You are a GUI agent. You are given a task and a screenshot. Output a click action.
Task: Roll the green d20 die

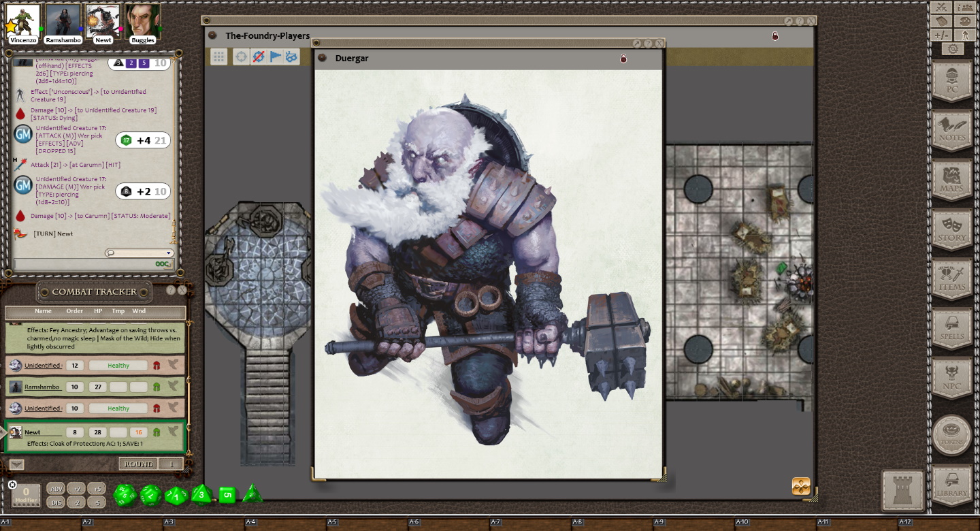pyautogui.click(x=125, y=495)
